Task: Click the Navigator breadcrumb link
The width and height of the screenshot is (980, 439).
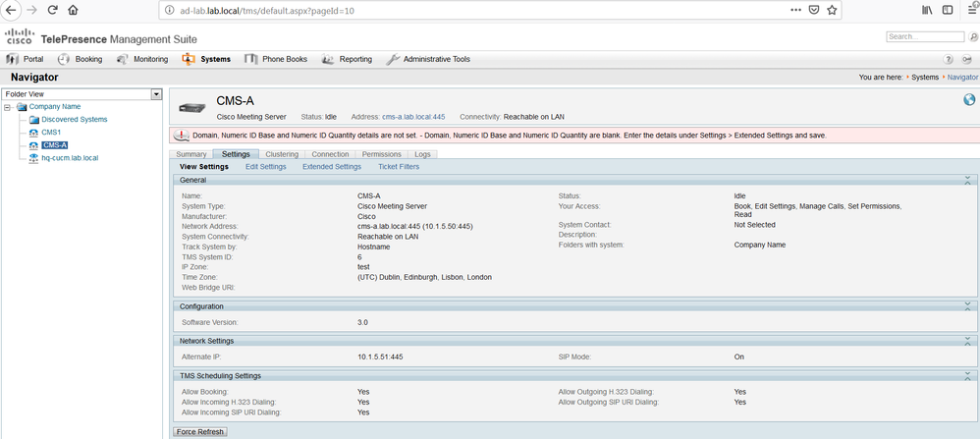Action: [963, 78]
